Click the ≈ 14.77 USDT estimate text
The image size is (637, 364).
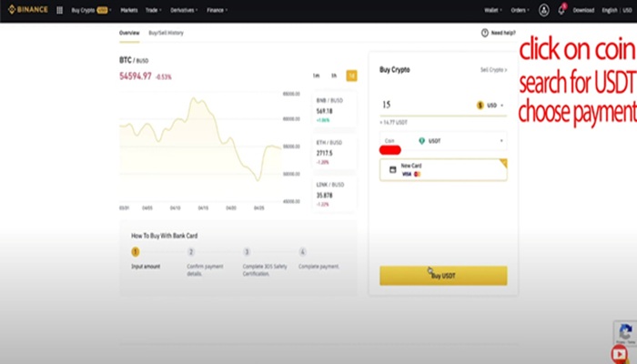394,122
